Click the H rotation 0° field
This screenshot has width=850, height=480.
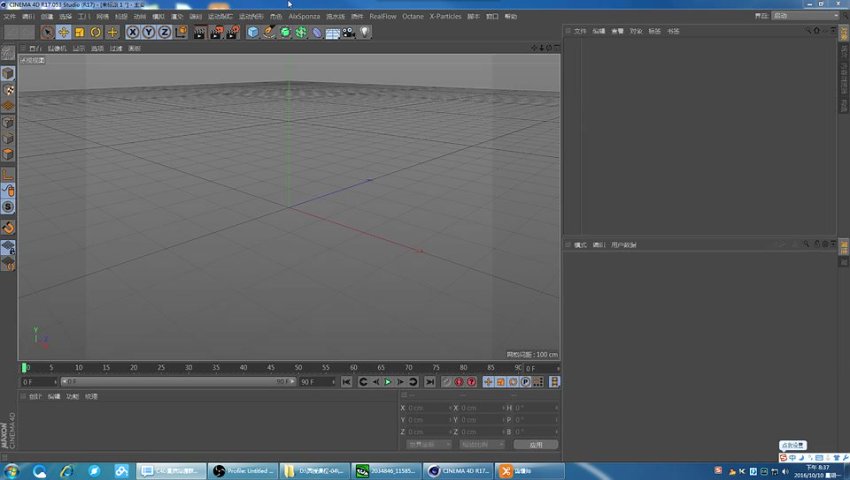(x=536, y=408)
